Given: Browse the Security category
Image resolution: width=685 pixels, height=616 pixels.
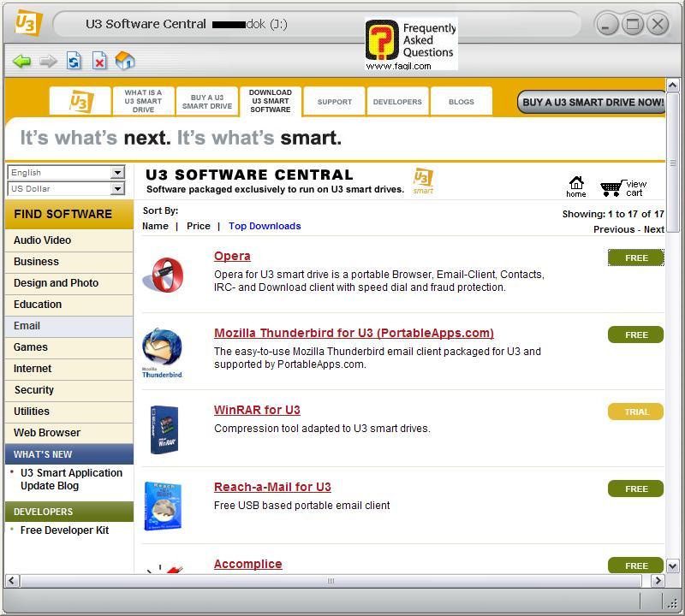Looking at the screenshot, I should (69, 390).
